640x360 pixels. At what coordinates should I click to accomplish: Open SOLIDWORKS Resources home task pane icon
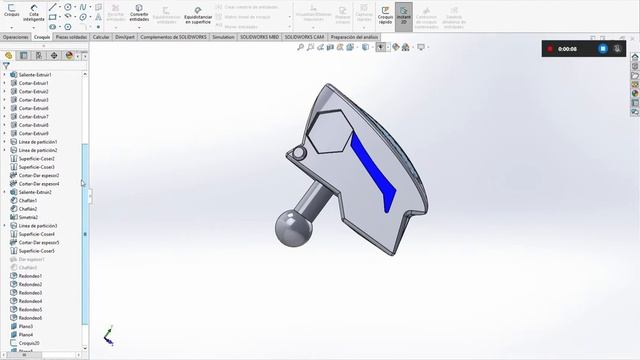(x=635, y=57)
